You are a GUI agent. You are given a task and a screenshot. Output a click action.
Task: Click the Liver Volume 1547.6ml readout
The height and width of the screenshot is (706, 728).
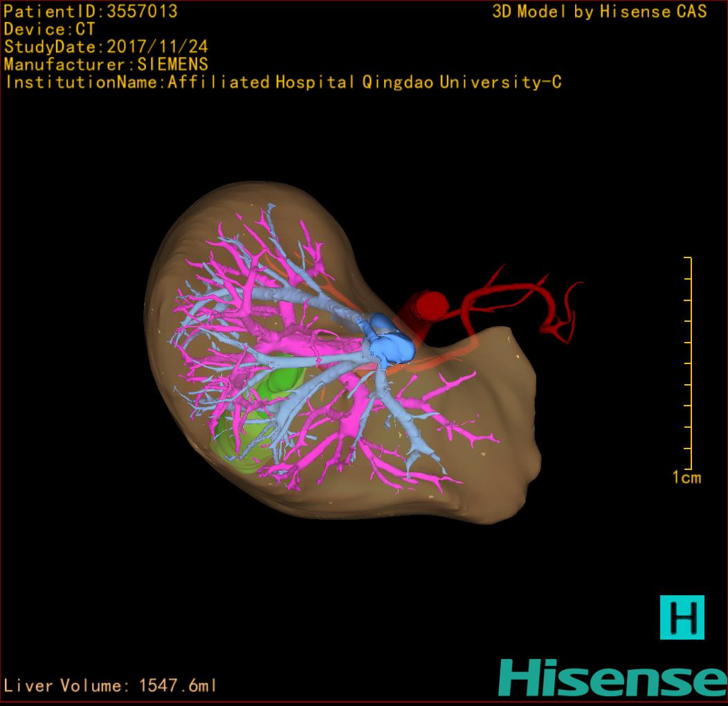111,686
